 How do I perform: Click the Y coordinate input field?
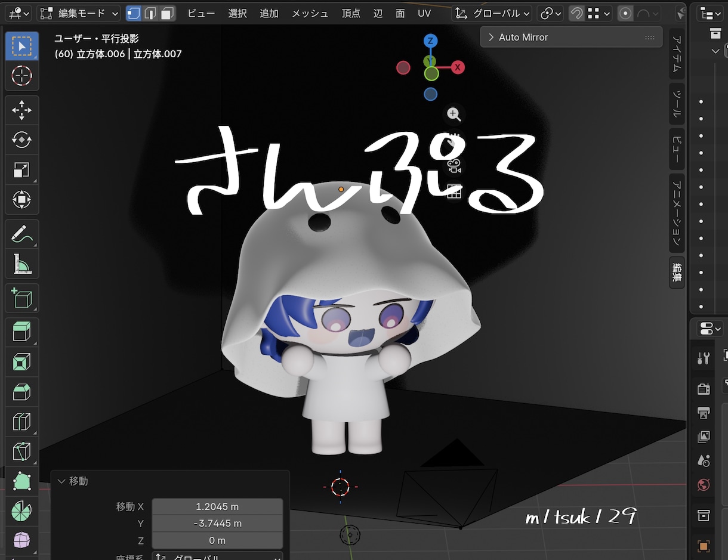(x=217, y=524)
